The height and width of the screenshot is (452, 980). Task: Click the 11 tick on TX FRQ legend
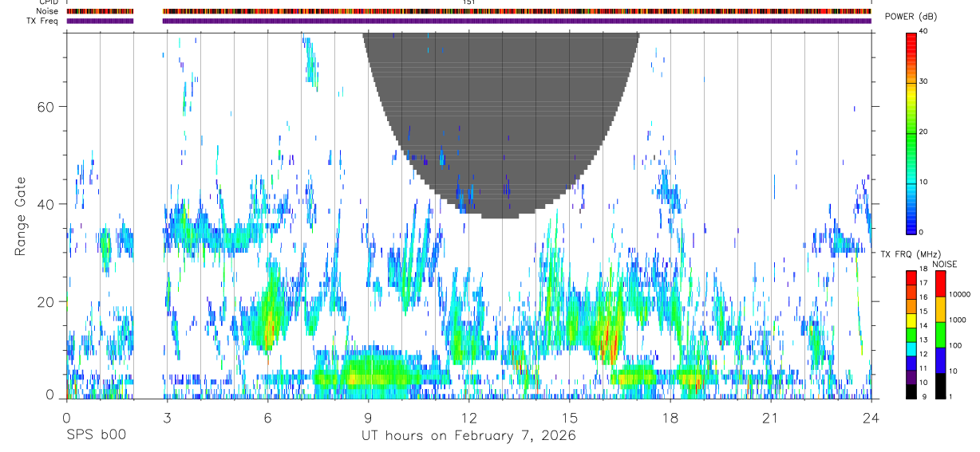click(x=923, y=369)
